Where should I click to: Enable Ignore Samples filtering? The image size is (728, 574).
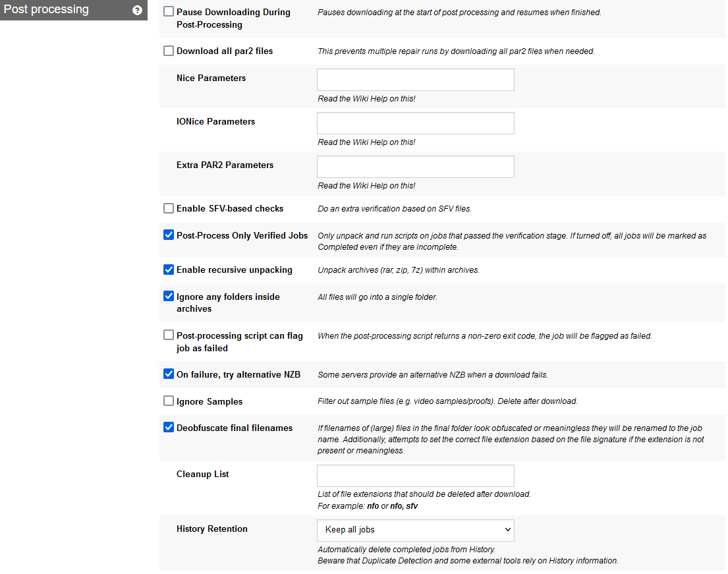click(x=169, y=400)
